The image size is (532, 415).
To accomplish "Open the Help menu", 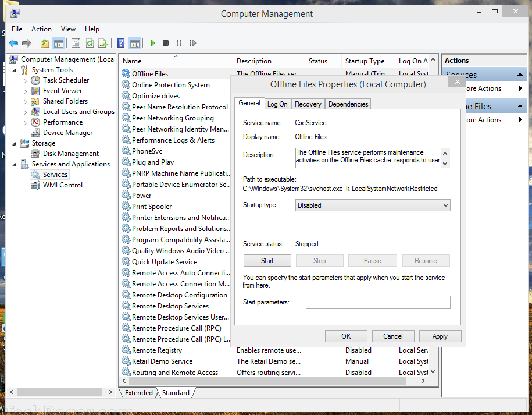I will point(92,29).
